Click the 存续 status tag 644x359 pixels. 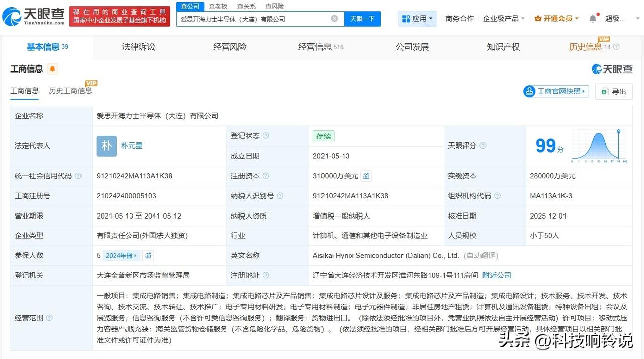323,136
